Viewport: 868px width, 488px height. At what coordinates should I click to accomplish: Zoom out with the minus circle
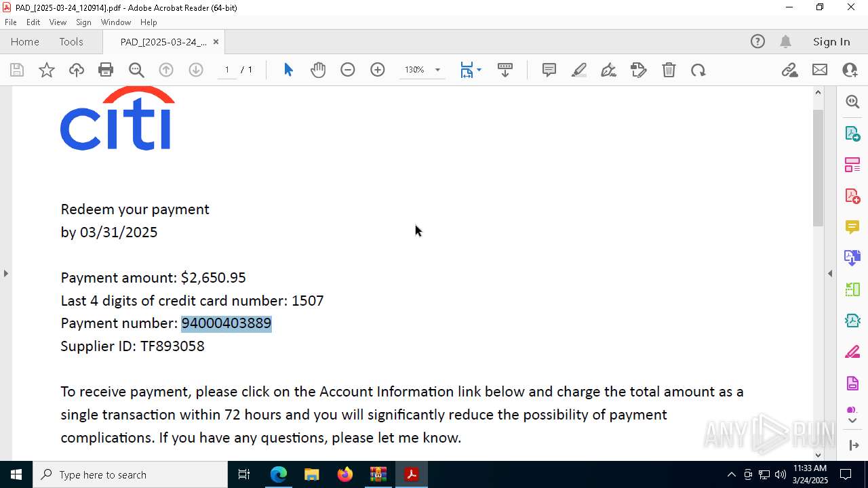[348, 70]
